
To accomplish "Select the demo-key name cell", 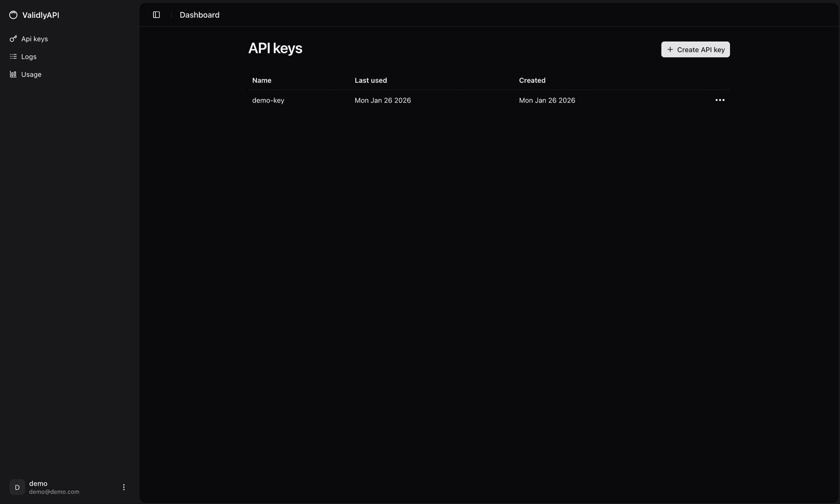I will [x=268, y=100].
